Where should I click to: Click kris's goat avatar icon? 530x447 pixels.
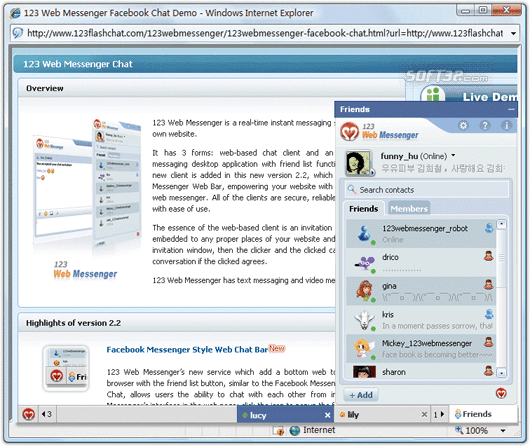click(364, 320)
